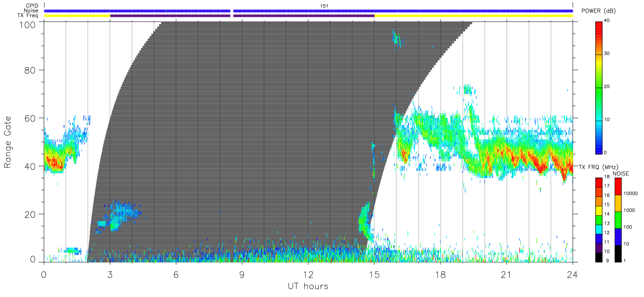Click the '10000' label on NOISE scale
The height and width of the screenshot is (297, 644).
[x=630, y=193]
